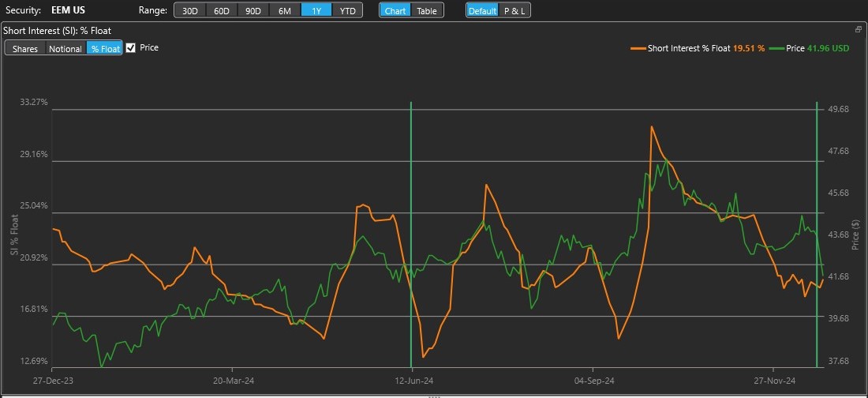Select the 60D range button
This screenshot has width=868, height=398.
click(222, 10)
